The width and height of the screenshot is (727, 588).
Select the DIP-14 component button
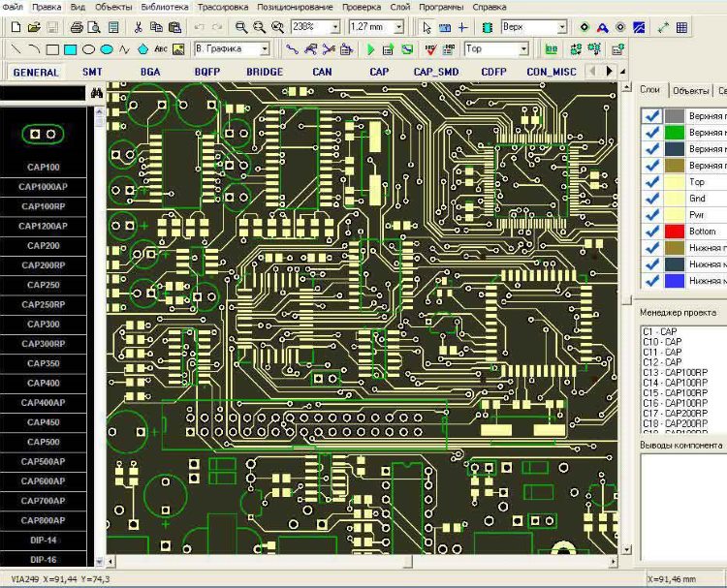click(x=44, y=540)
